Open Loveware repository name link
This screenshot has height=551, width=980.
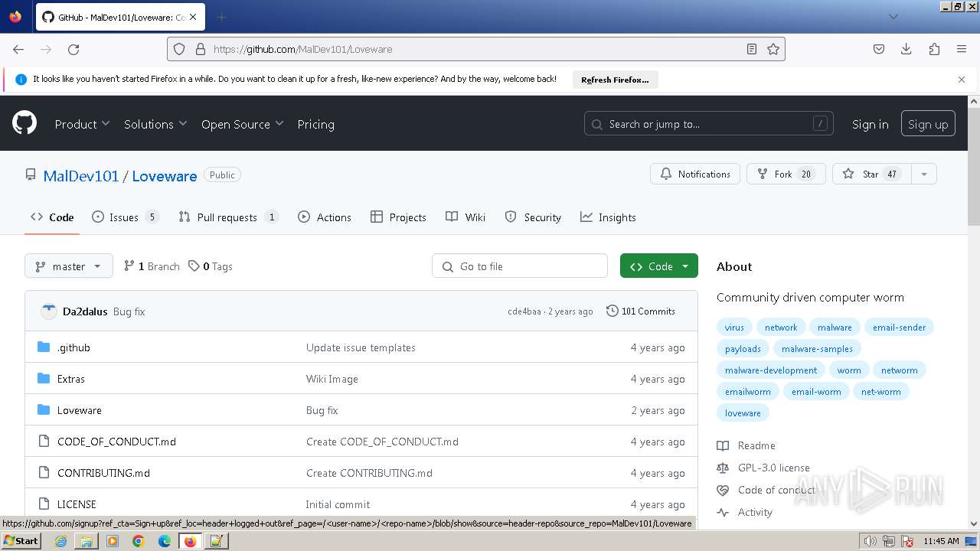pos(165,176)
